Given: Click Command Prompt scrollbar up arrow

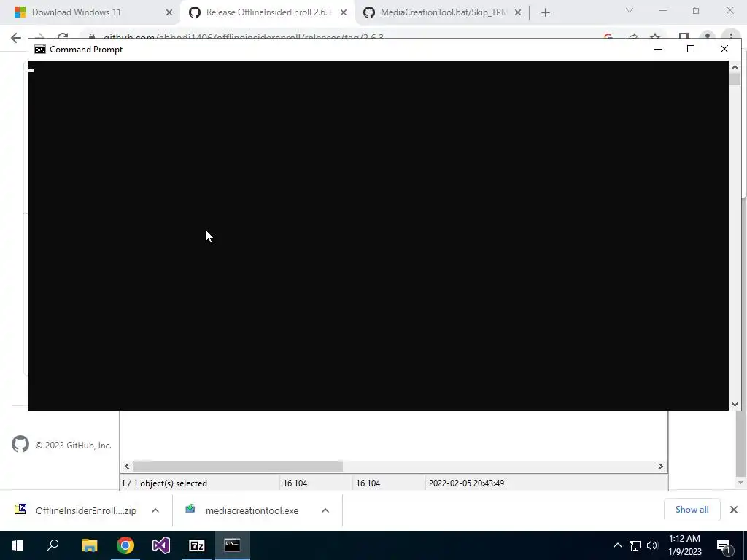Looking at the screenshot, I should click(735, 67).
